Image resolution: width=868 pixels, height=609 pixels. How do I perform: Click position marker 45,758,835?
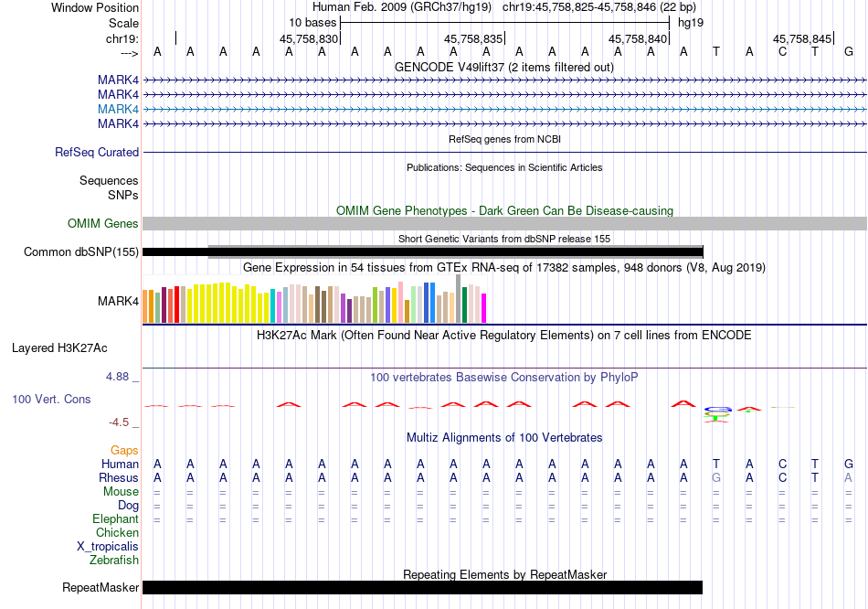(x=472, y=38)
